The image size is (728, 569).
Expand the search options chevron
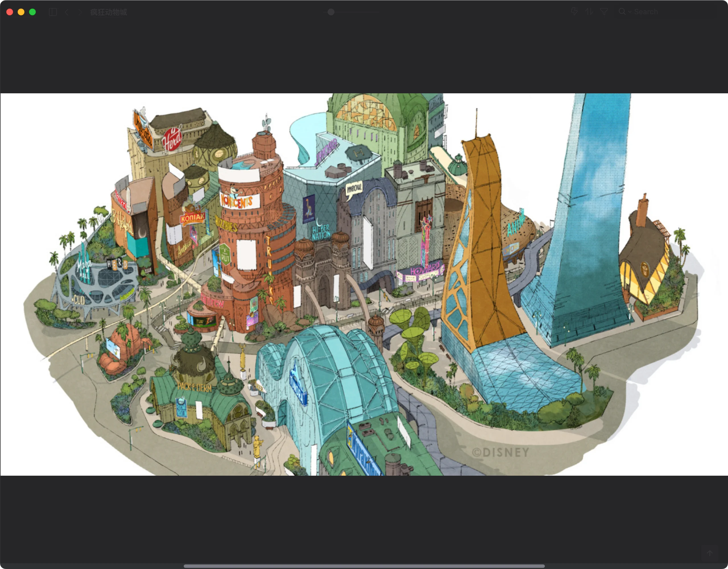[x=630, y=12]
